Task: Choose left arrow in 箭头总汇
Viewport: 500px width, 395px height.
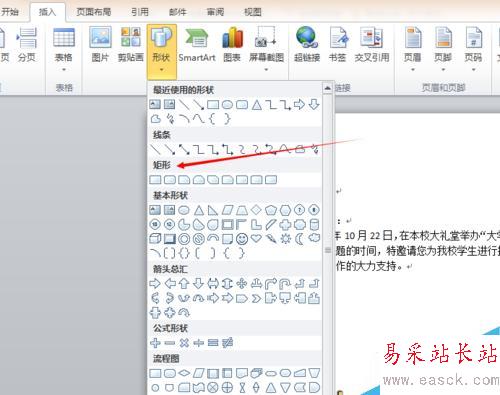Action: click(170, 284)
